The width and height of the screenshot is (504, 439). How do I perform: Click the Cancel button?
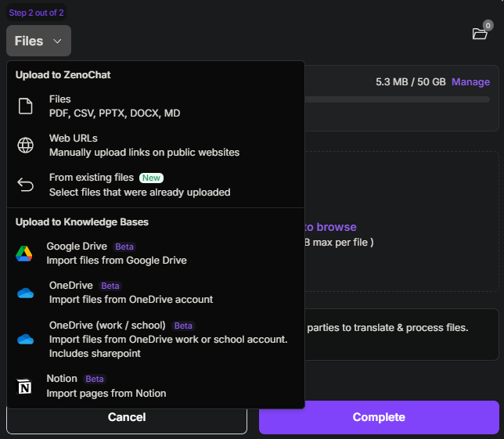point(127,417)
